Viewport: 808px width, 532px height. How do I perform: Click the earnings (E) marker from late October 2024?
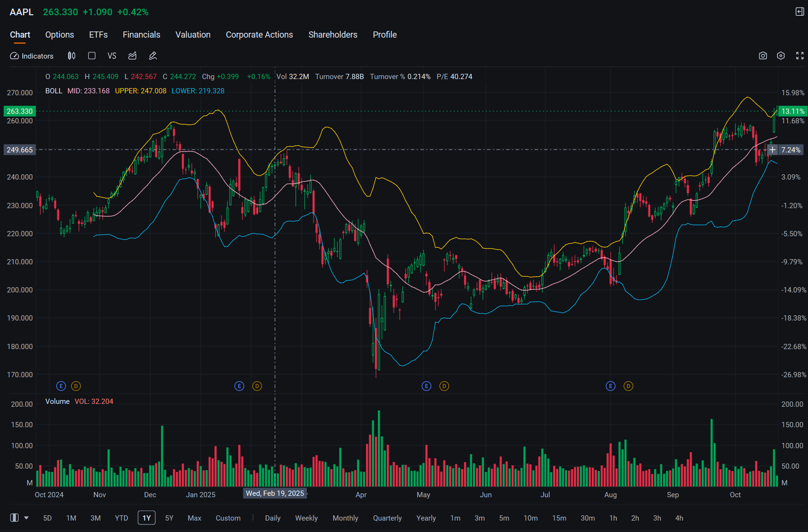pyautogui.click(x=61, y=386)
